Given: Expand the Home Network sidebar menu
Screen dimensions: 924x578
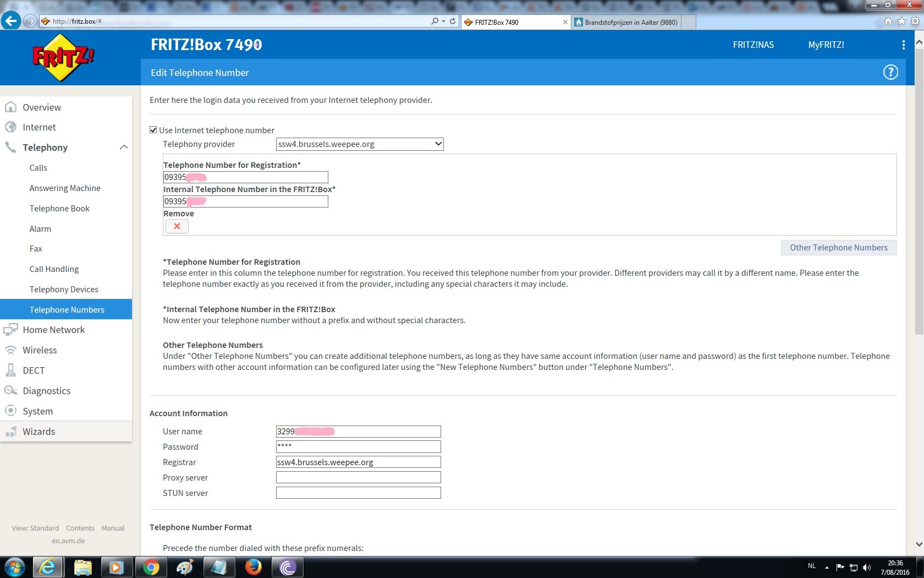Looking at the screenshot, I should pyautogui.click(x=53, y=330).
